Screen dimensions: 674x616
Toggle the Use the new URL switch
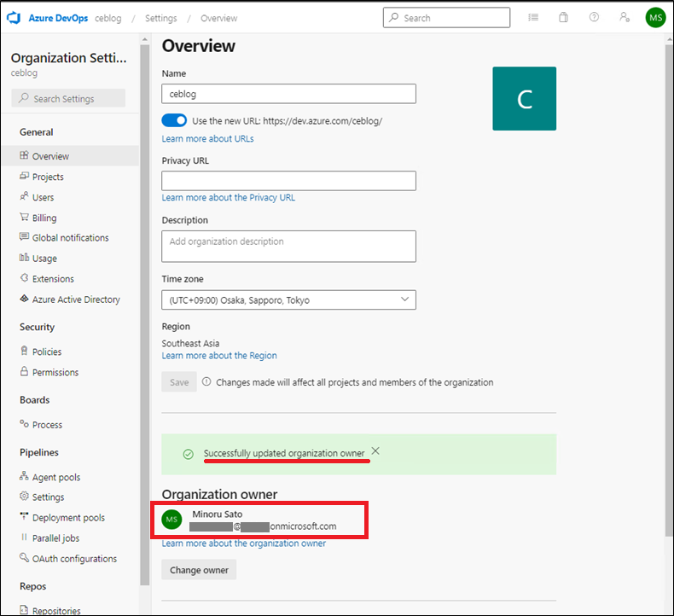point(174,120)
